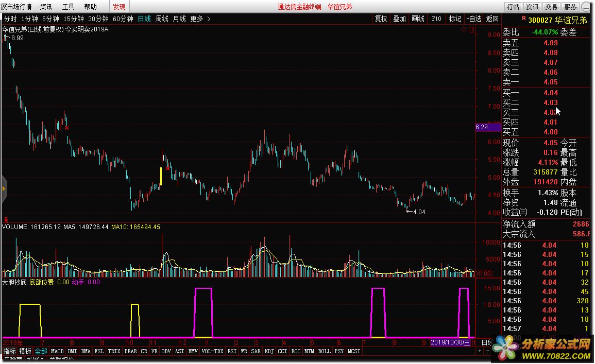This screenshot has width=595, height=364.
Task: Click the 2019/10/30 date label on the time axis
Action: (451, 342)
